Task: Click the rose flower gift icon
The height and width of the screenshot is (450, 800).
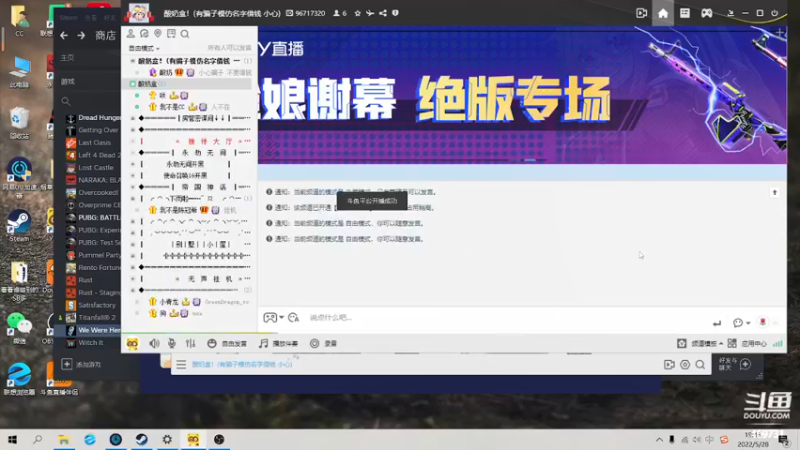Action: 763,322
